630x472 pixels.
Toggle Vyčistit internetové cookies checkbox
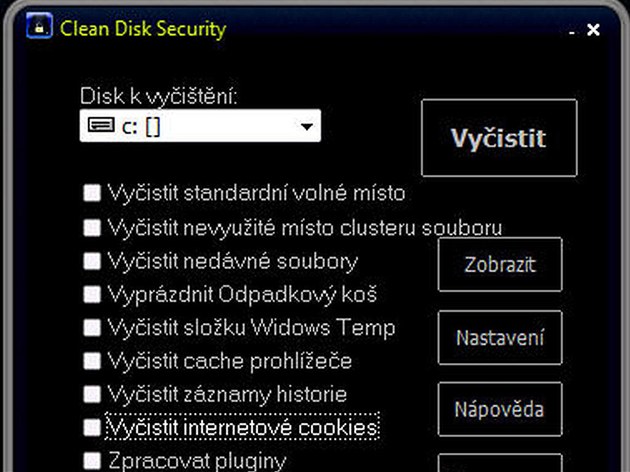click(x=92, y=427)
